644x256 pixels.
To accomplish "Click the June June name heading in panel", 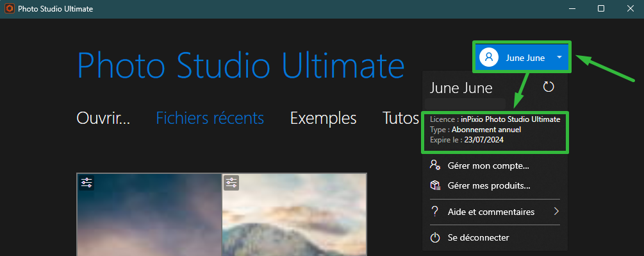I will (461, 88).
